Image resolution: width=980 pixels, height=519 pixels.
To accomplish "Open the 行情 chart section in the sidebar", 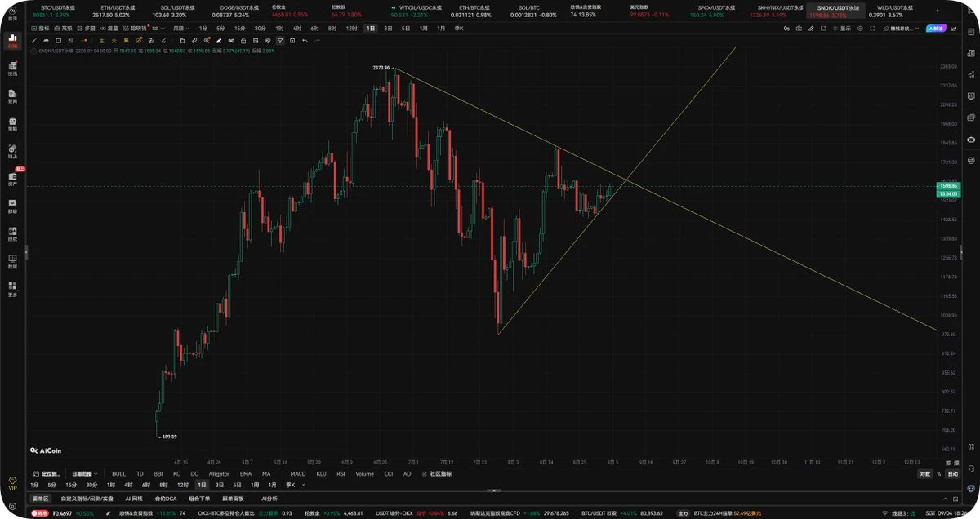I will pyautogui.click(x=12, y=40).
